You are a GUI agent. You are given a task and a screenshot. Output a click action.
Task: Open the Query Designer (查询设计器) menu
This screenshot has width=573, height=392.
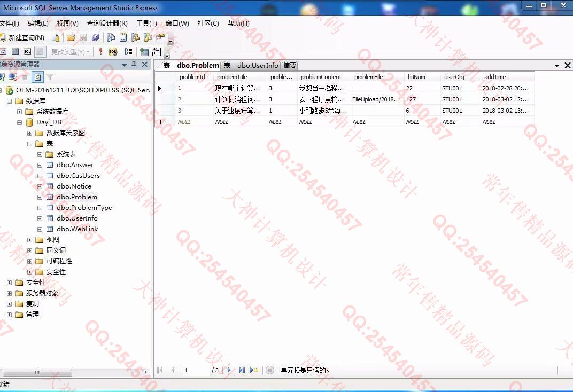click(107, 23)
